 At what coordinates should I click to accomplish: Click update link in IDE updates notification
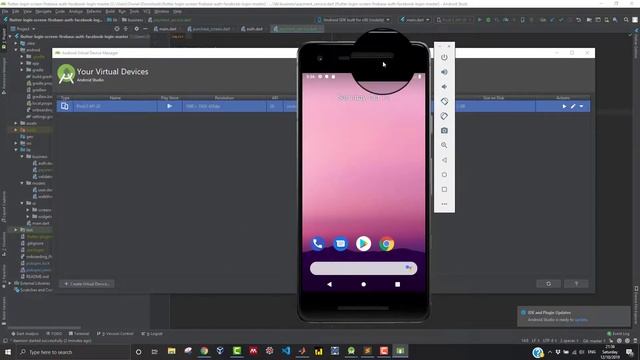point(581,320)
